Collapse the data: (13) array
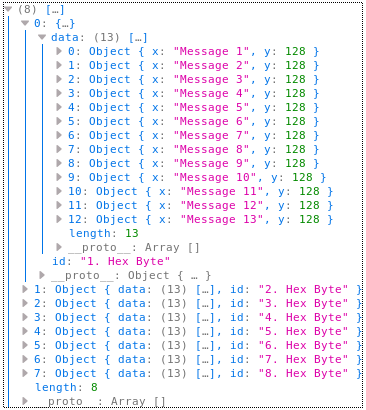 pyautogui.click(x=42, y=37)
